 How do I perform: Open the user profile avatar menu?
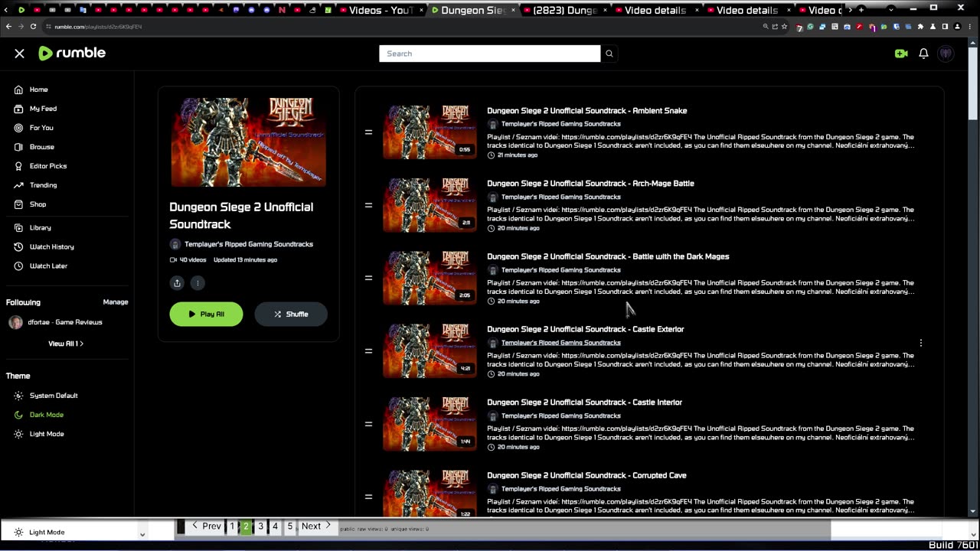coord(946,54)
